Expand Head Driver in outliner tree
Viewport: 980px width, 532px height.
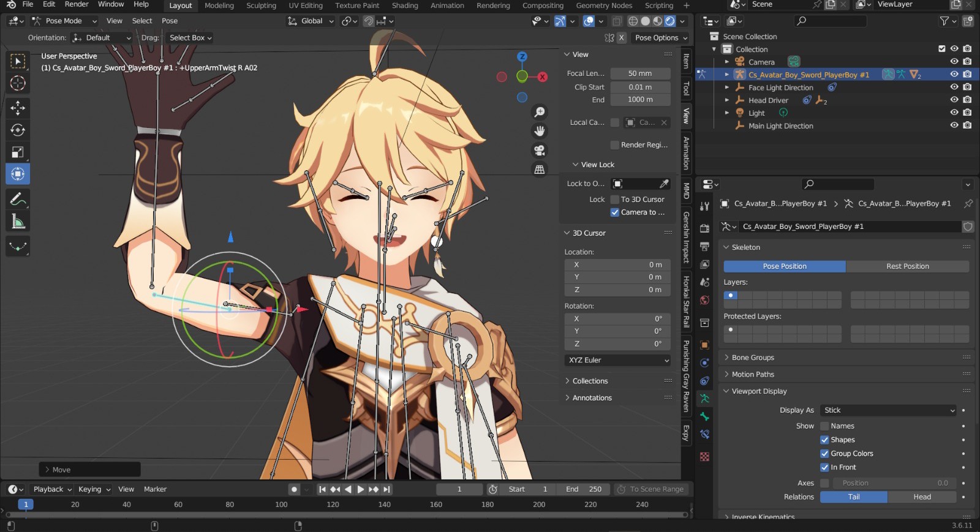727,100
